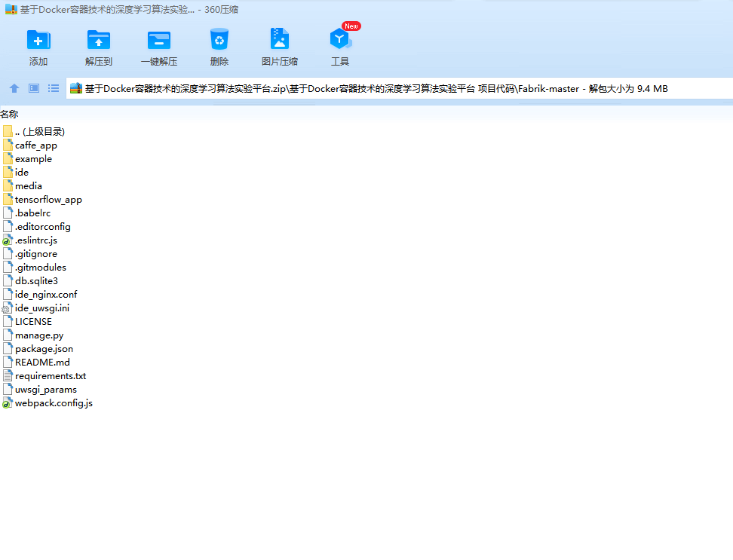This screenshot has height=560, width=733.
Task: Click the 一键解压 one-click extract icon
Action: pos(159,40)
